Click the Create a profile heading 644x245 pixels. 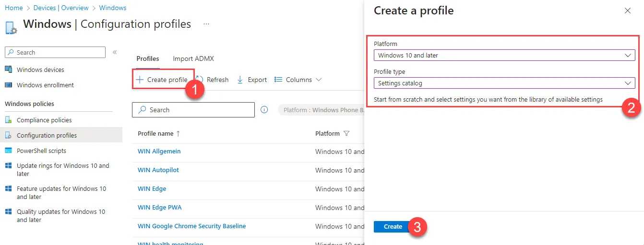[414, 11]
